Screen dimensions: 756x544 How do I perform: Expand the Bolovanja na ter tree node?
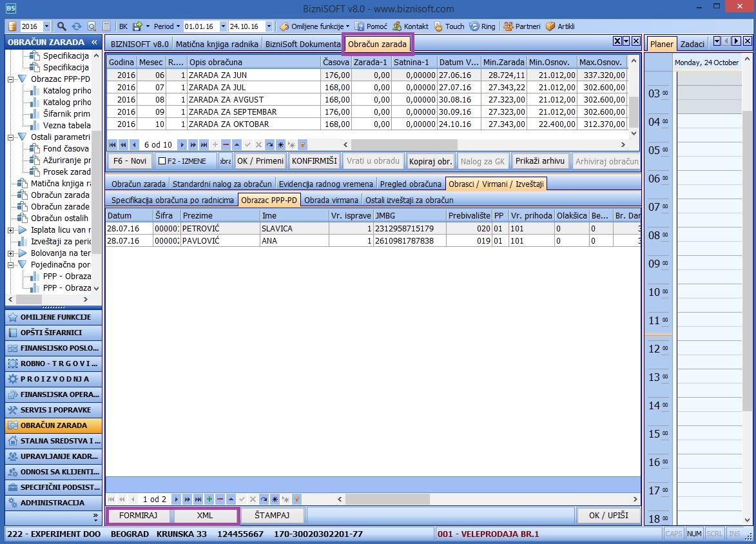[10, 253]
